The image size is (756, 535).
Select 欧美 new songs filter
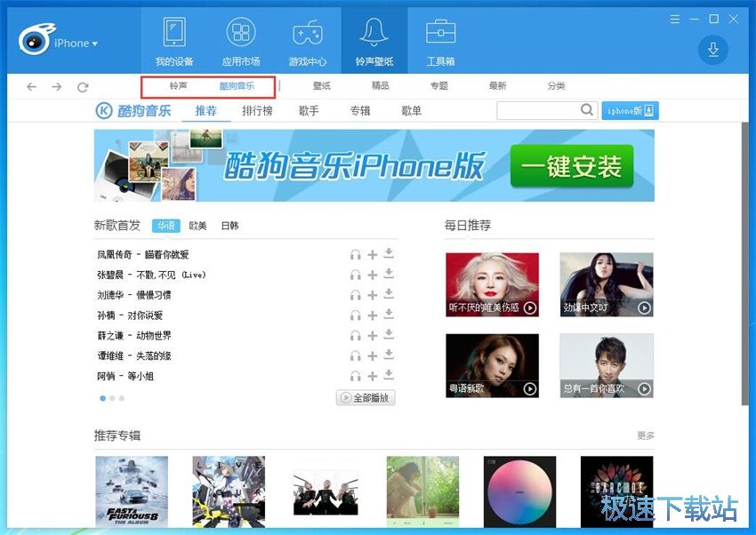(197, 226)
